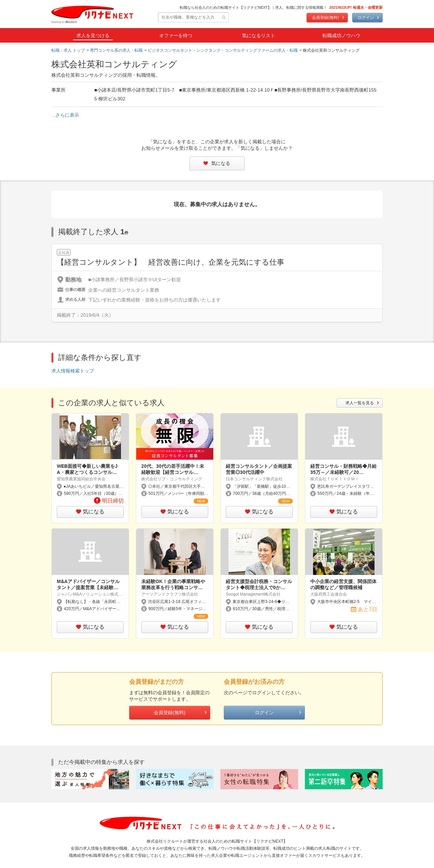Viewport: 434px width, 868px height.
Task: Toggle 気になる on TUKIYOMI card
Action: [x=344, y=512]
